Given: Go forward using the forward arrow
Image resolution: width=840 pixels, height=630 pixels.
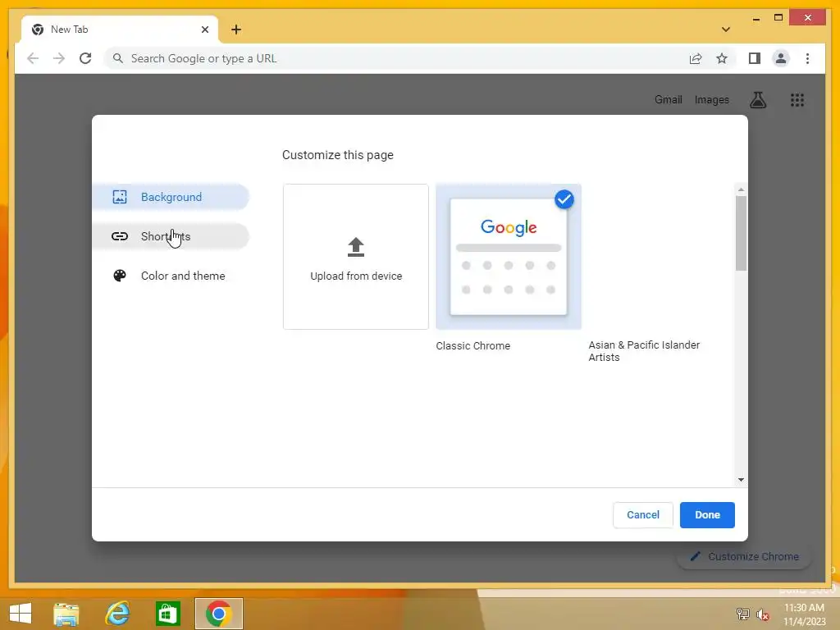Looking at the screenshot, I should click(59, 58).
